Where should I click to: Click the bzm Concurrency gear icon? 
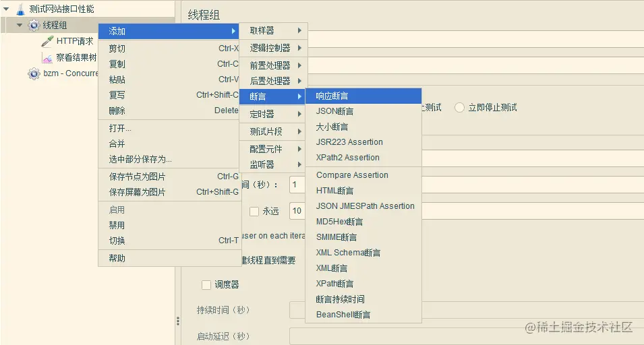click(34, 74)
